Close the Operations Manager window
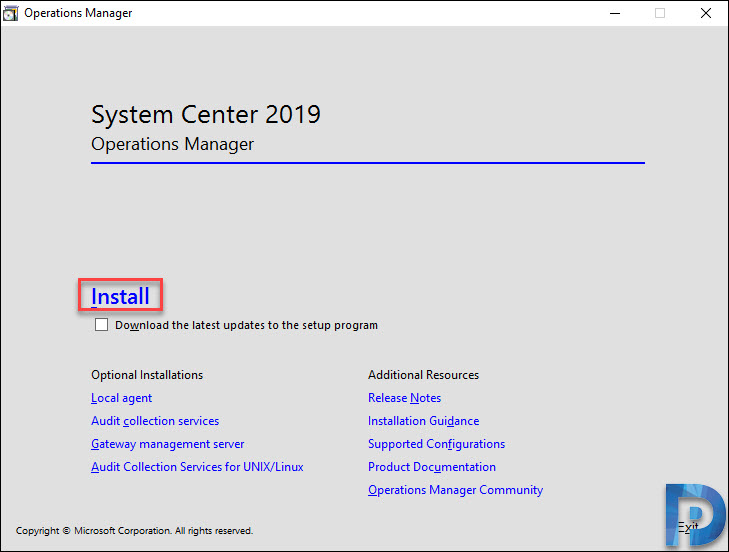The height and width of the screenshot is (552, 729). (706, 13)
